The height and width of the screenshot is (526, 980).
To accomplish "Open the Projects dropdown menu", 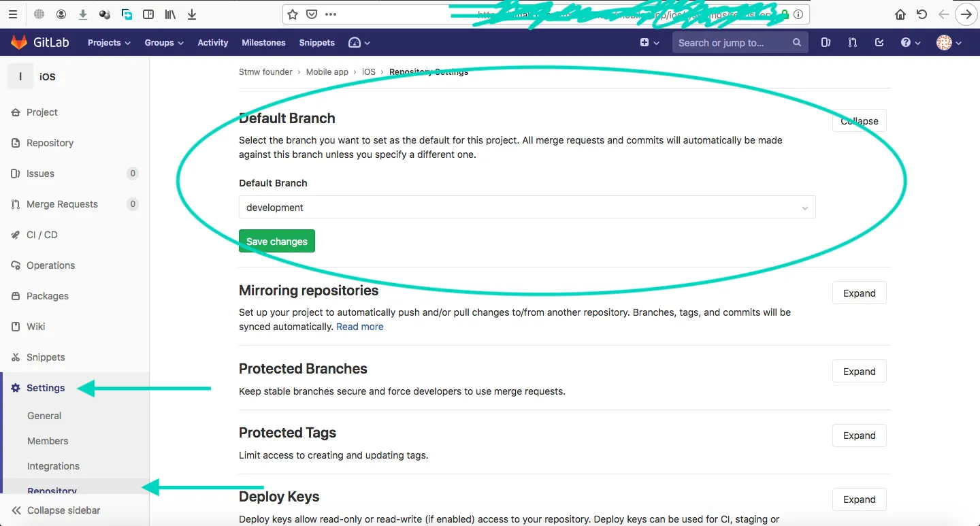I will [x=108, y=42].
